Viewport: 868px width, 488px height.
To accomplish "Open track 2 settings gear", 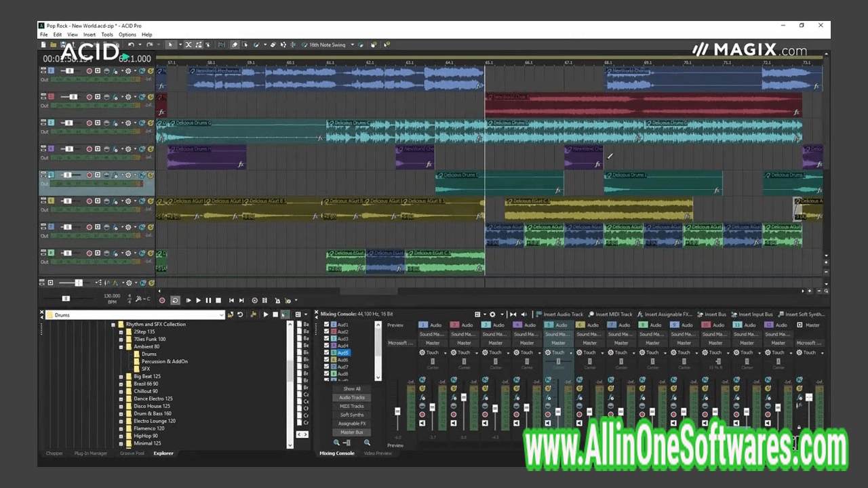I will (127, 97).
